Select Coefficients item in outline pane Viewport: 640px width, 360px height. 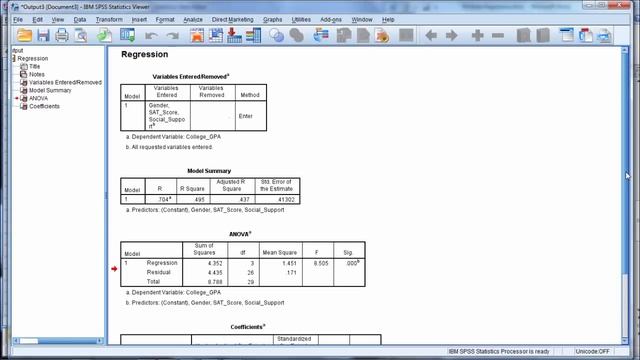(44, 106)
